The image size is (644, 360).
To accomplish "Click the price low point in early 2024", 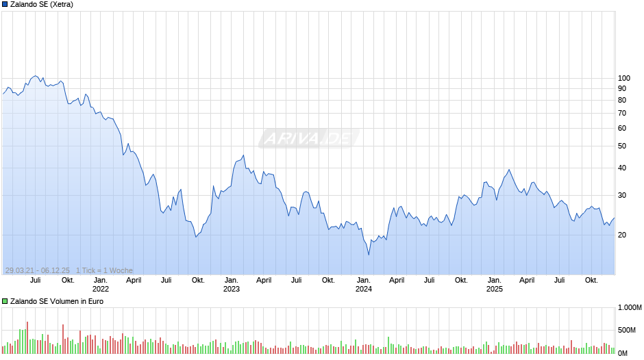I will point(369,255).
